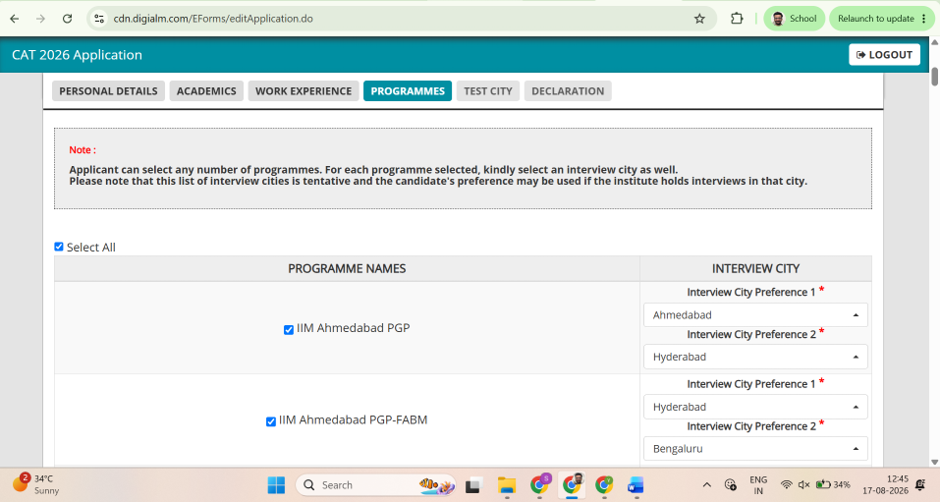940x502 pixels.
Task: Switch to Academics tab
Action: 206,91
